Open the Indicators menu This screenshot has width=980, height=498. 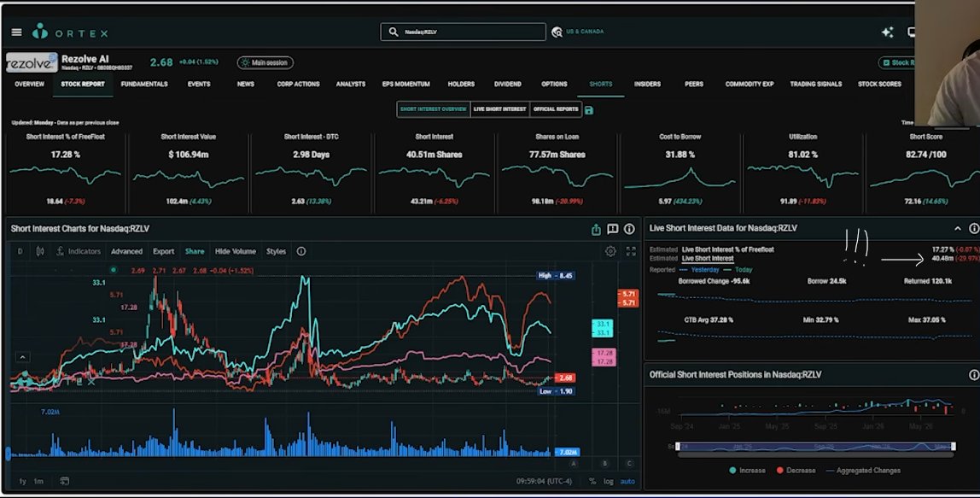[79, 251]
